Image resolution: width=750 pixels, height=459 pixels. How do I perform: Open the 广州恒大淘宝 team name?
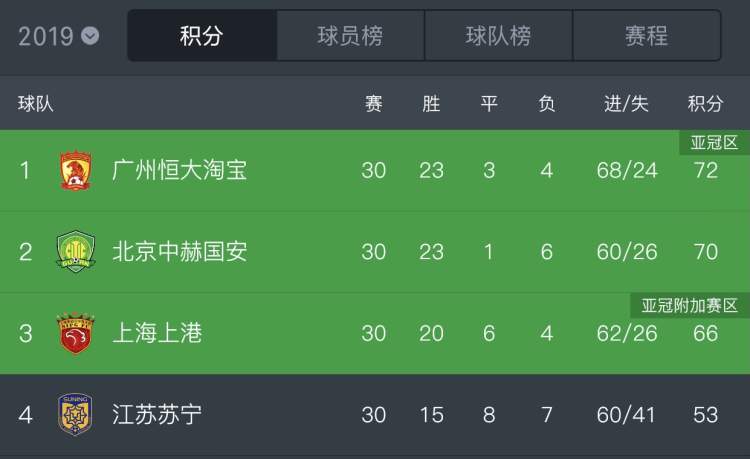pyautogui.click(x=179, y=170)
